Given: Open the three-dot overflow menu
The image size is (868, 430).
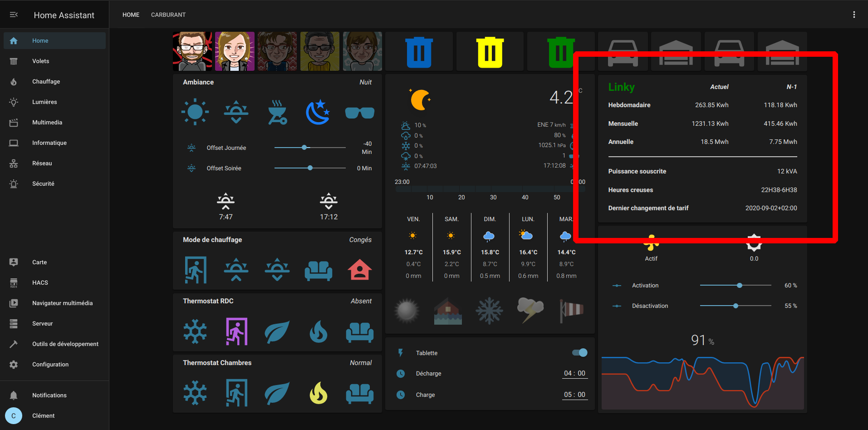Looking at the screenshot, I should (x=854, y=15).
